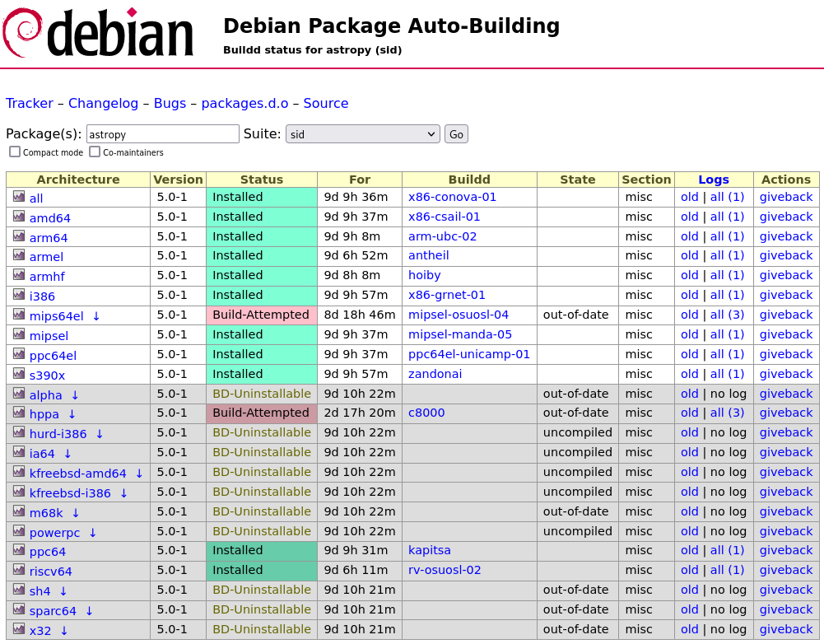This screenshot has height=644, width=824.
Task: Open the Changelog link
Action: click(103, 103)
